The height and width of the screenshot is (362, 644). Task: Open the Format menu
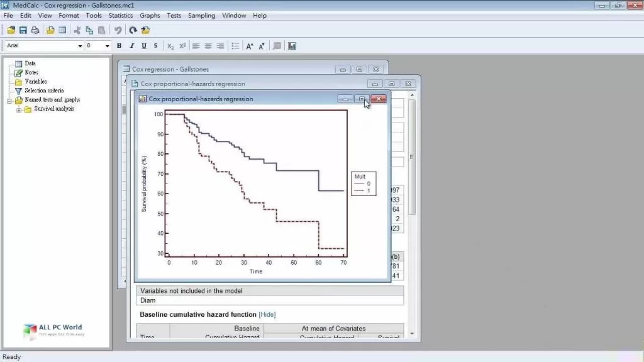pyautogui.click(x=69, y=16)
